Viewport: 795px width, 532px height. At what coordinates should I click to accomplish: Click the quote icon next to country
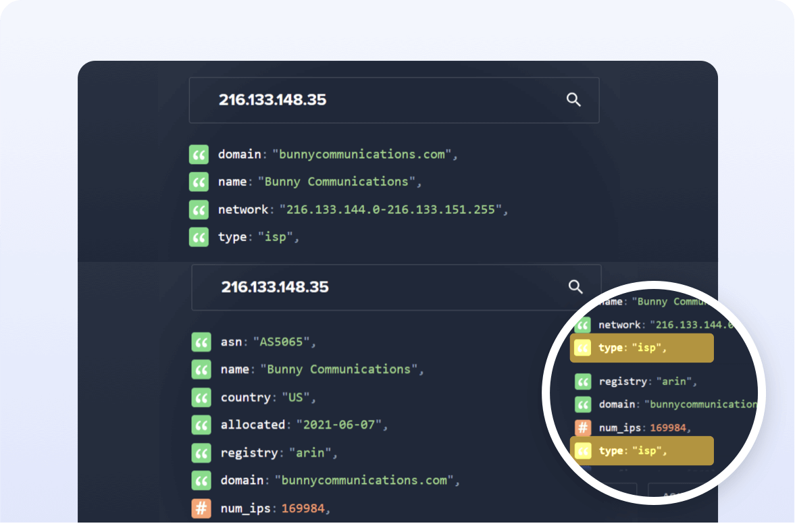tap(201, 398)
